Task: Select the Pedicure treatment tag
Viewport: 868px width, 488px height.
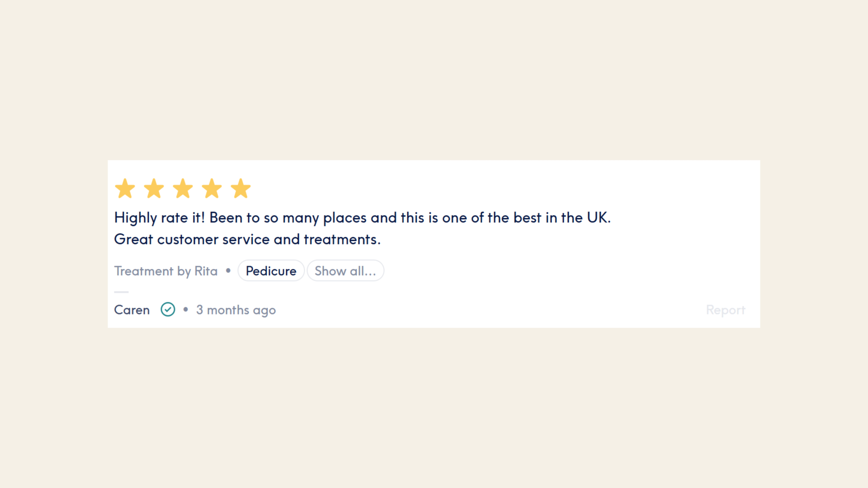Action: 271,271
